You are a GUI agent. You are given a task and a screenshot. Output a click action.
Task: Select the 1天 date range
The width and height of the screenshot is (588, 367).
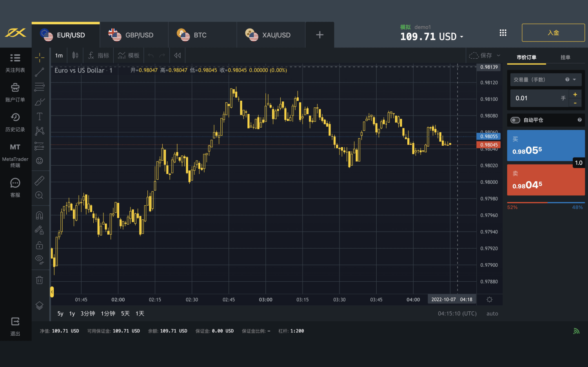point(140,314)
